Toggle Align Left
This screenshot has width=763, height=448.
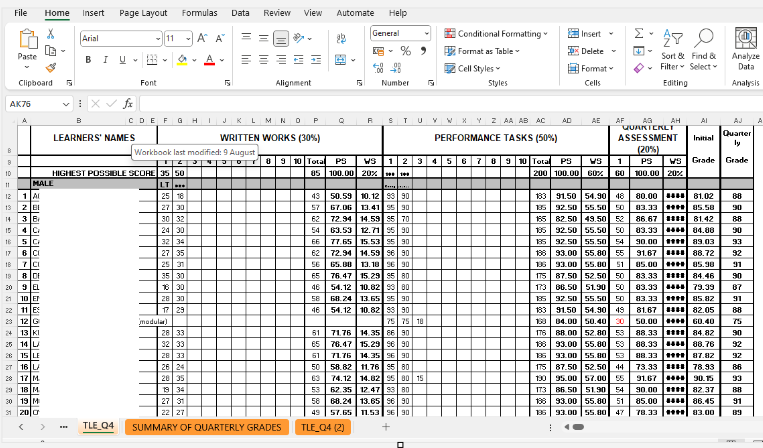(x=247, y=59)
